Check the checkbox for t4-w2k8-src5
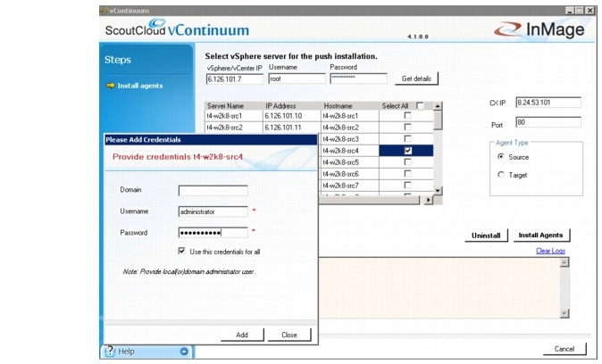This screenshot has width=602, height=364. [407, 161]
